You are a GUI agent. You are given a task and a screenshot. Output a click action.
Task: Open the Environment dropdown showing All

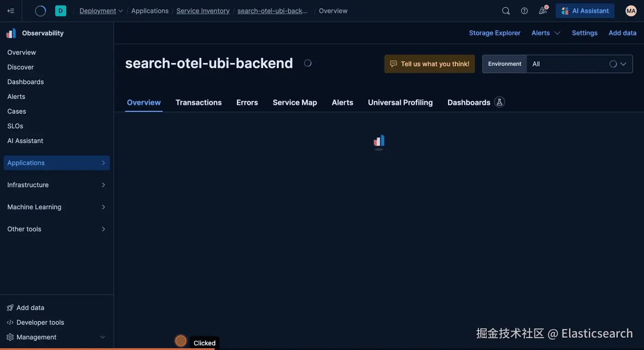coord(580,64)
